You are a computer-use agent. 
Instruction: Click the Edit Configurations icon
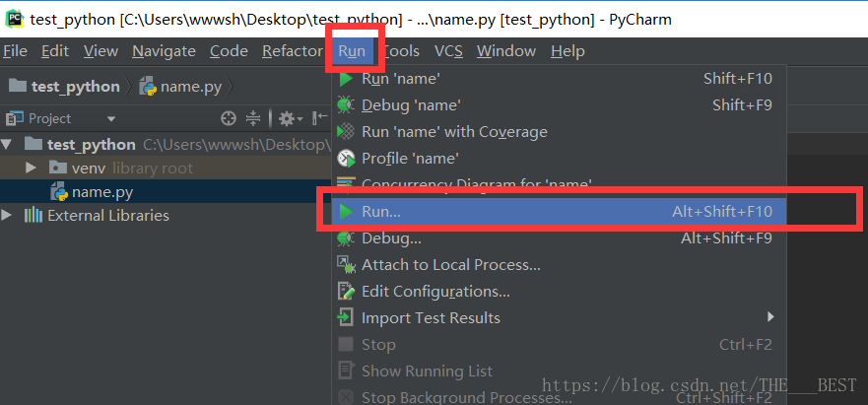coord(346,292)
